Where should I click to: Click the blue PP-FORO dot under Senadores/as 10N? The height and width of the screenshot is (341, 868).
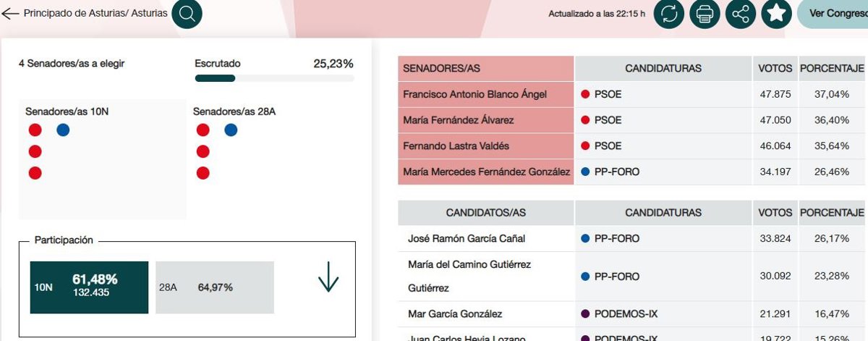click(x=63, y=130)
